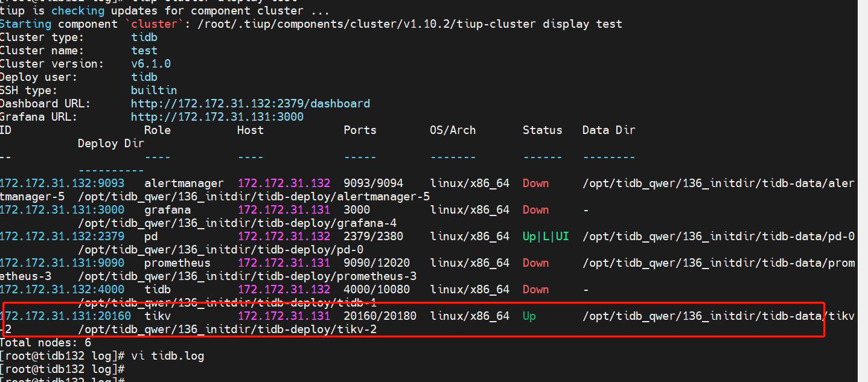Click the cluster version value v6.1.0
Image resolution: width=868 pixels, height=382 pixels.
(x=151, y=64)
